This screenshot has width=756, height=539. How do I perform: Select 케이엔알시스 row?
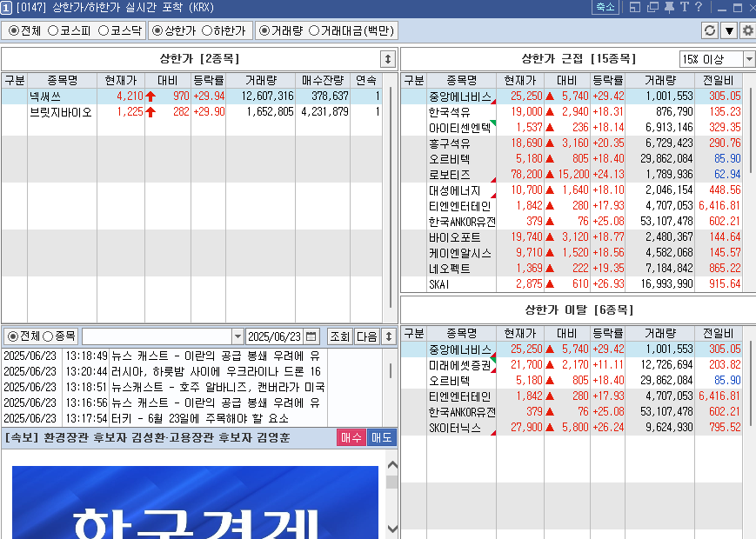pos(572,253)
